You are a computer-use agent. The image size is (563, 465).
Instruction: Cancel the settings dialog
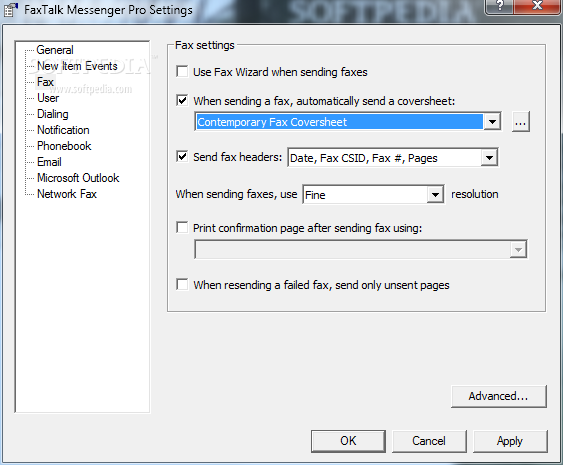pos(429,441)
